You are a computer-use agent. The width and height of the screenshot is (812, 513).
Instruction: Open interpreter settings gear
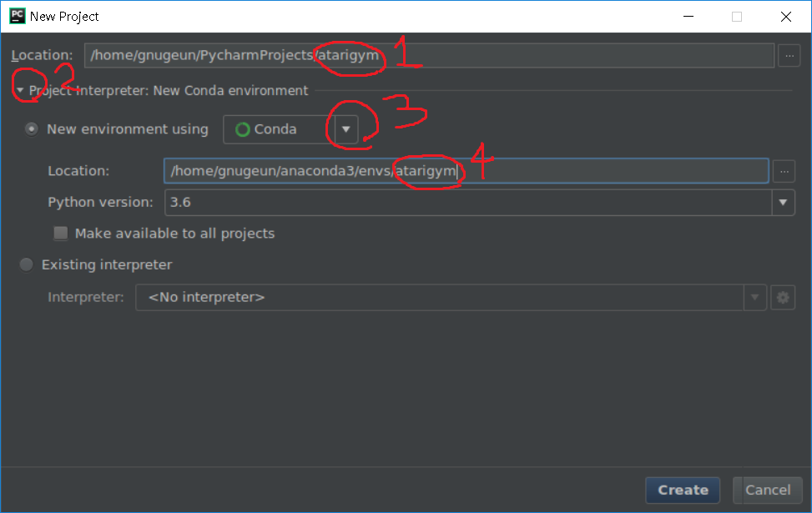pyautogui.click(x=783, y=298)
